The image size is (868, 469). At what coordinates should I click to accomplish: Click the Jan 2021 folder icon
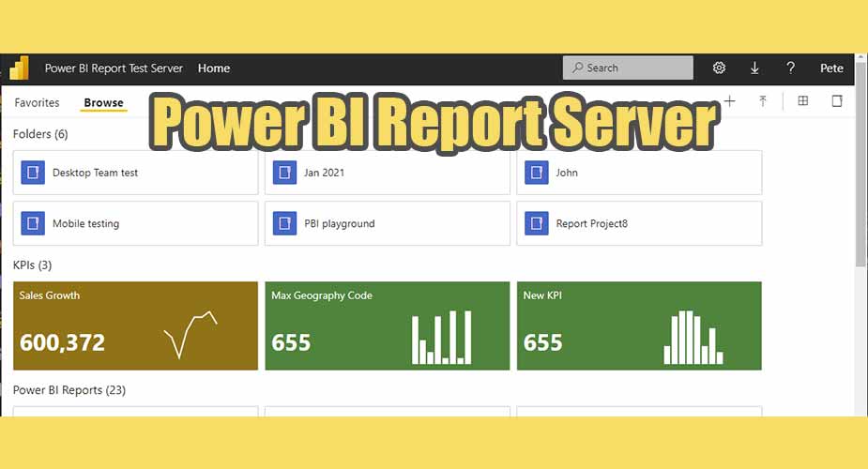click(284, 173)
